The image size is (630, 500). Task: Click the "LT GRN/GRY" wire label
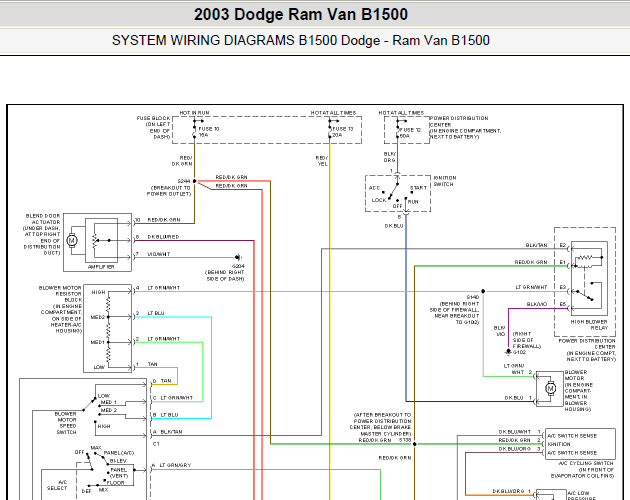pyautogui.click(x=175, y=465)
